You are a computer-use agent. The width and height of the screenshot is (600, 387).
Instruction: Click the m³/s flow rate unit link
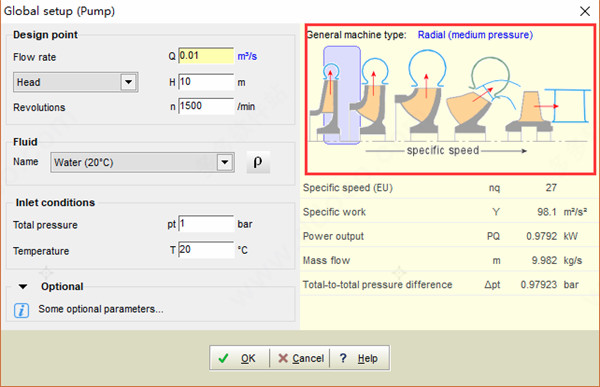(x=247, y=56)
